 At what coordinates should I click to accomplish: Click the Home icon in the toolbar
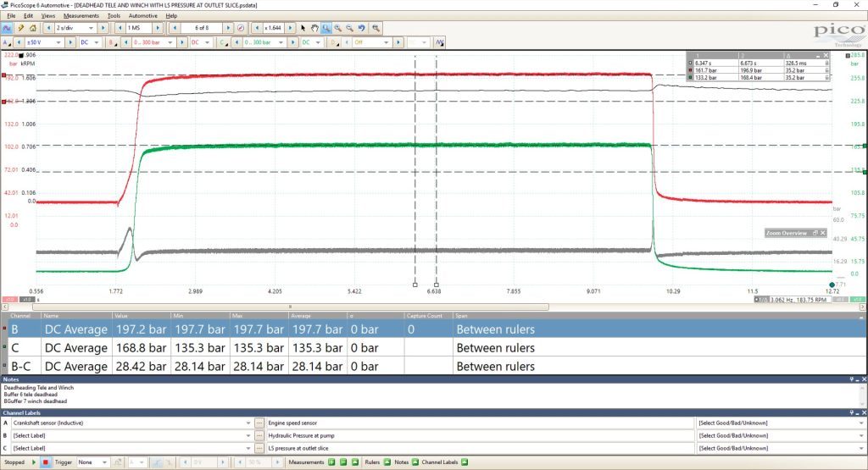click(x=33, y=28)
